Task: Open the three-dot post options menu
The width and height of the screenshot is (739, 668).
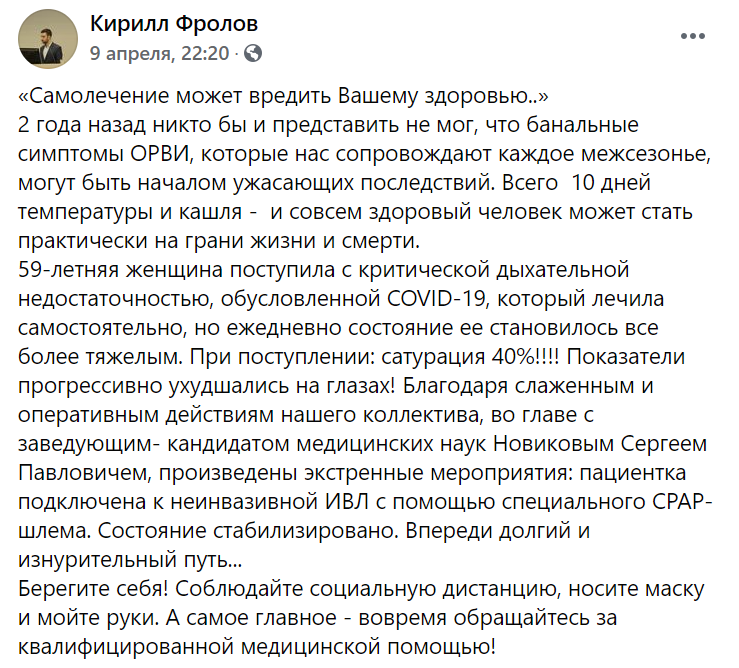Action: [x=692, y=36]
